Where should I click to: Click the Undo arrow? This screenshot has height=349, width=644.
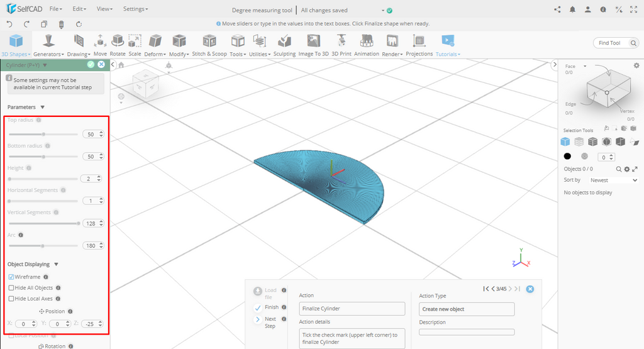(x=9, y=25)
